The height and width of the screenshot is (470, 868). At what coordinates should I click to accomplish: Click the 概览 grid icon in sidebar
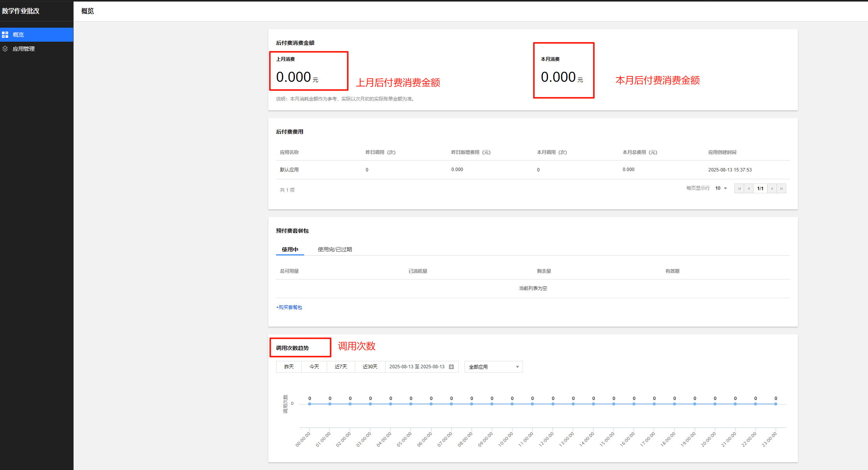5,35
